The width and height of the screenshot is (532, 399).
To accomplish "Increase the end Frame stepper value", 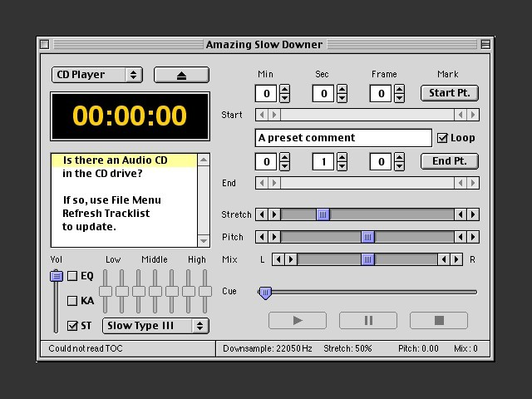I will (x=399, y=157).
